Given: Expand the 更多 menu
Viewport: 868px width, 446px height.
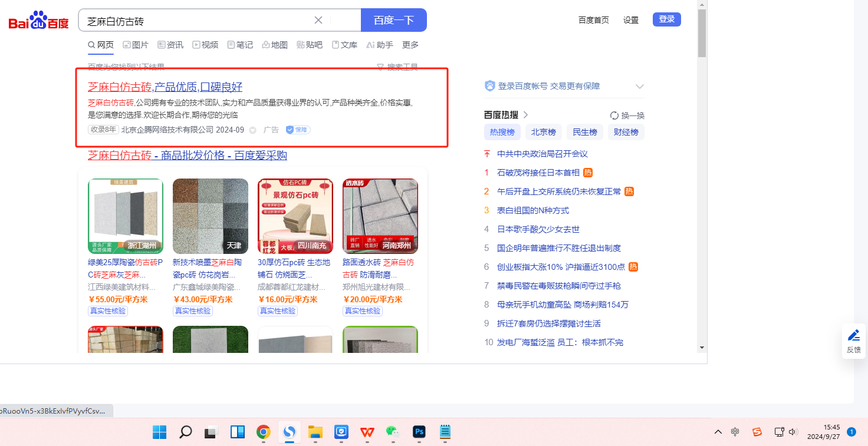Looking at the screenshot, I should point(410,45).
